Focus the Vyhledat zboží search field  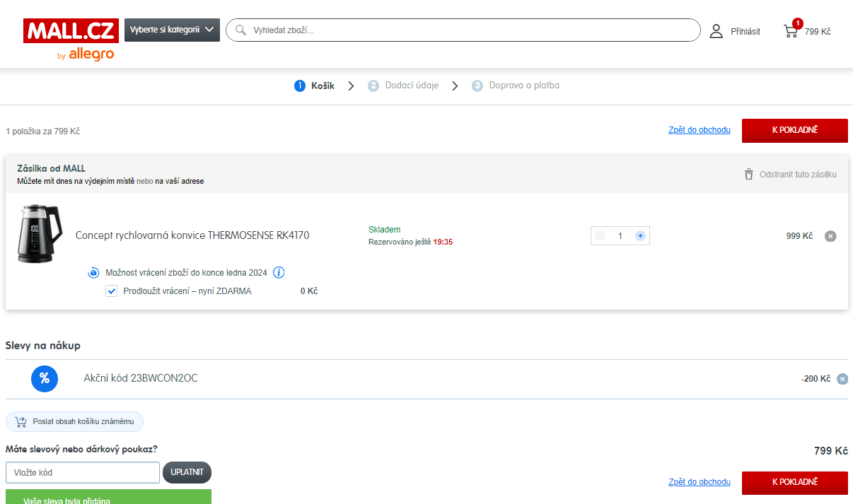(x=463, y=30)
